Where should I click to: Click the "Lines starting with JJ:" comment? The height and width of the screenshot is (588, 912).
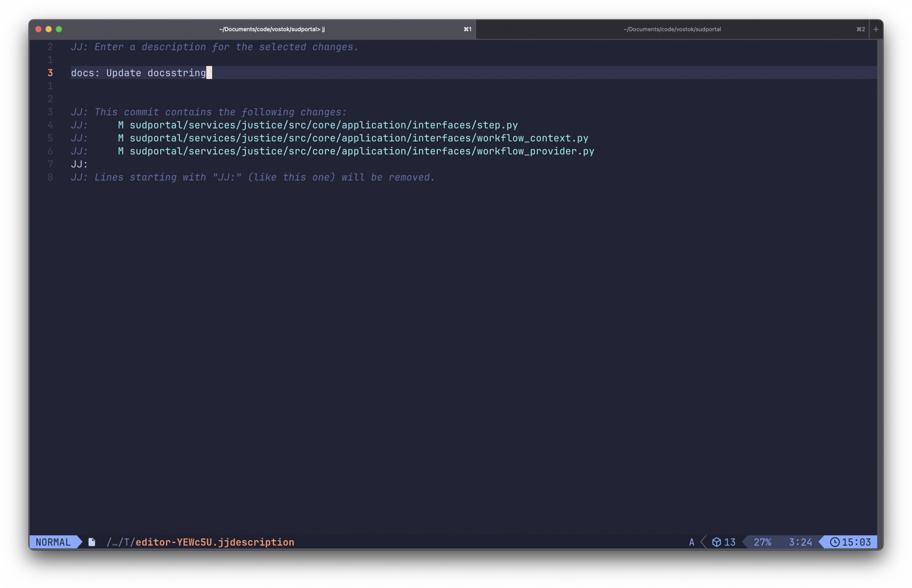(253, 178)
